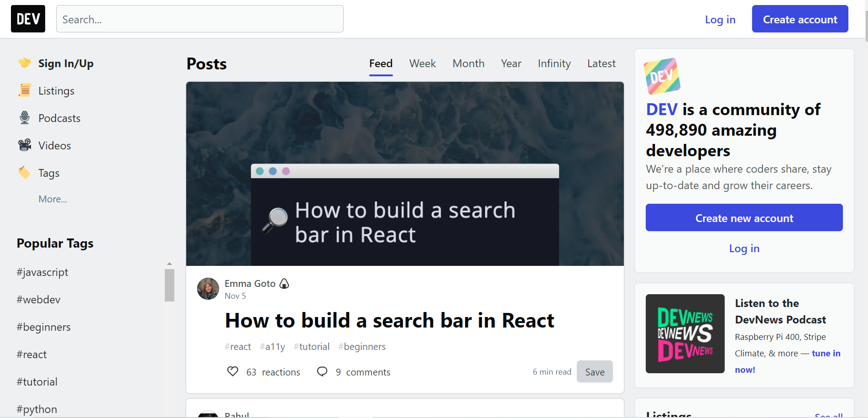Click the Nov 5 post date

click(x=235, y=296)
